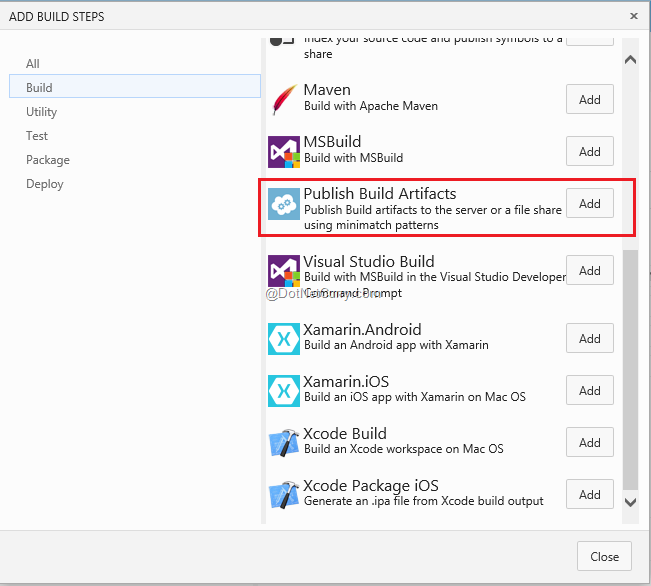The width and height of the screenshot is (651, 586).
Task: Open the Test category
Action: 37,136
